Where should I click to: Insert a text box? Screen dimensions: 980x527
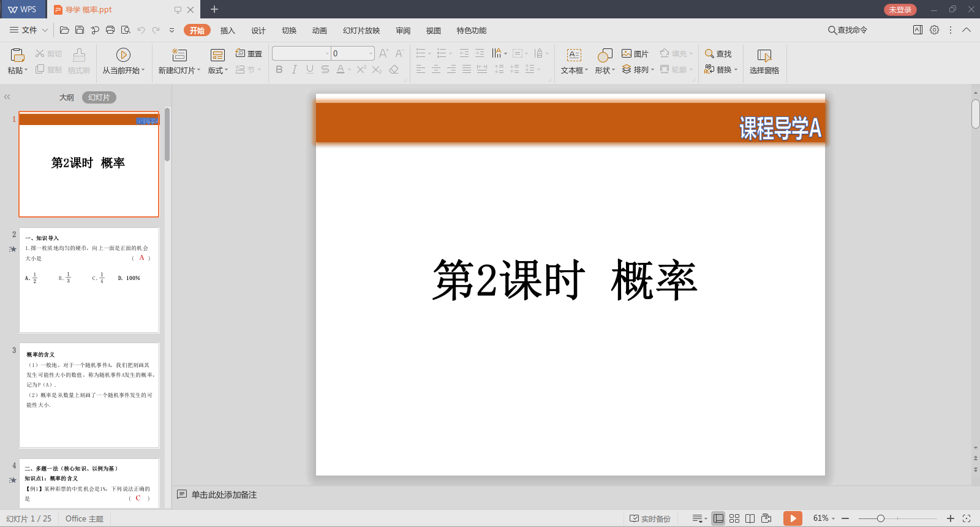point(574,55)
